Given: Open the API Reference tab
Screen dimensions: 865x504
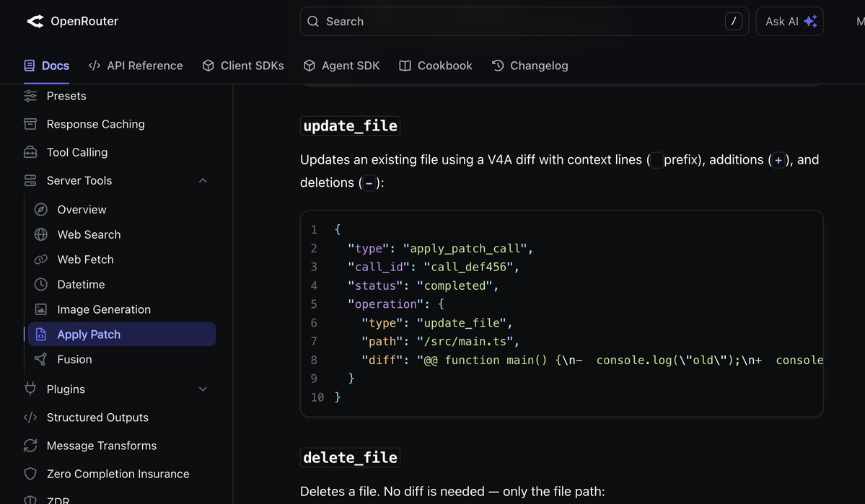Looking at the screenshot, I should (136, 66).
